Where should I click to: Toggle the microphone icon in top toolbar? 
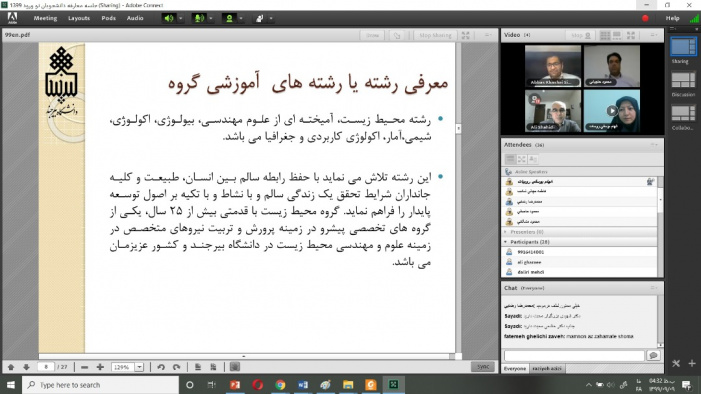tap(199, 18)
